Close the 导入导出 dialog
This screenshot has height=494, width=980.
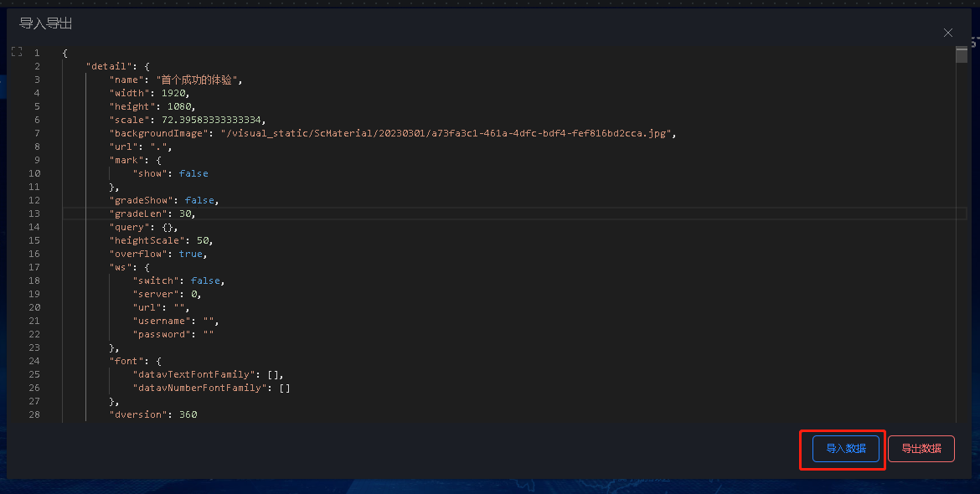pyautogui.click(x=948, y=33)
